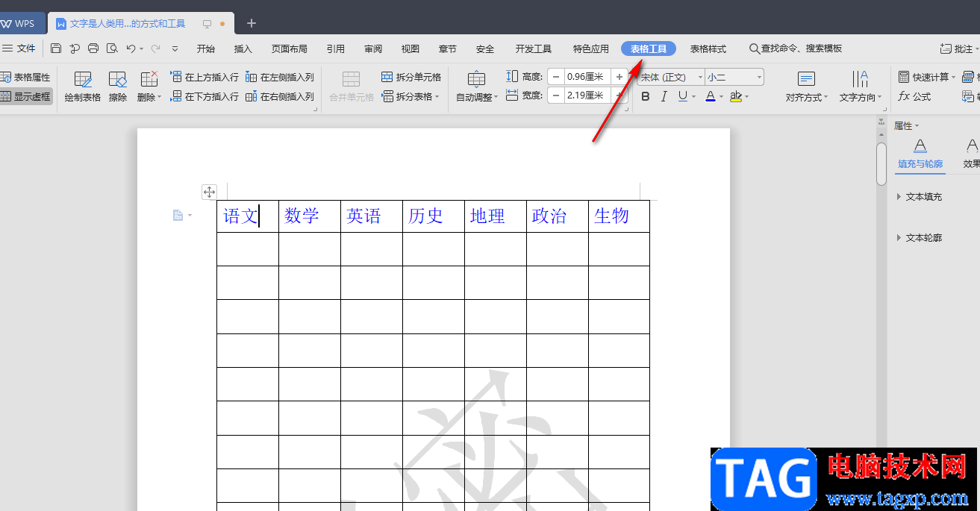
Task: Open the quick access toolbar customize arrow
Action: coord(175,48)
